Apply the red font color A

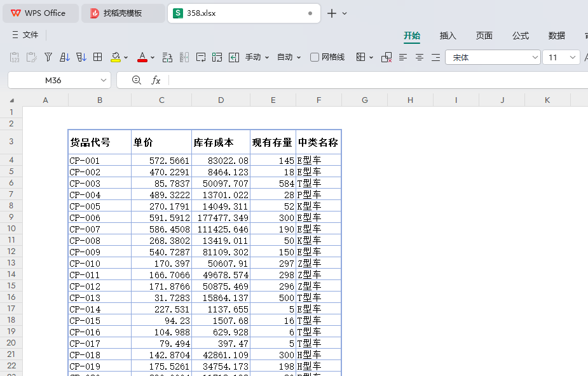(x=142, y=57)
